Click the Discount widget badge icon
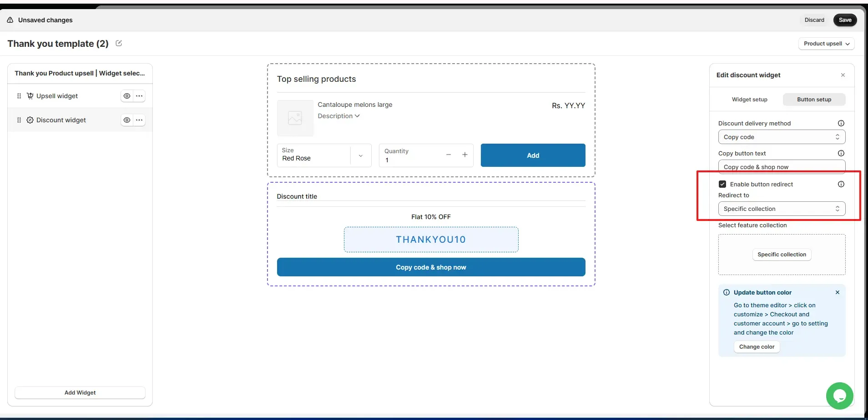868x420 pixels. [30, 120]
